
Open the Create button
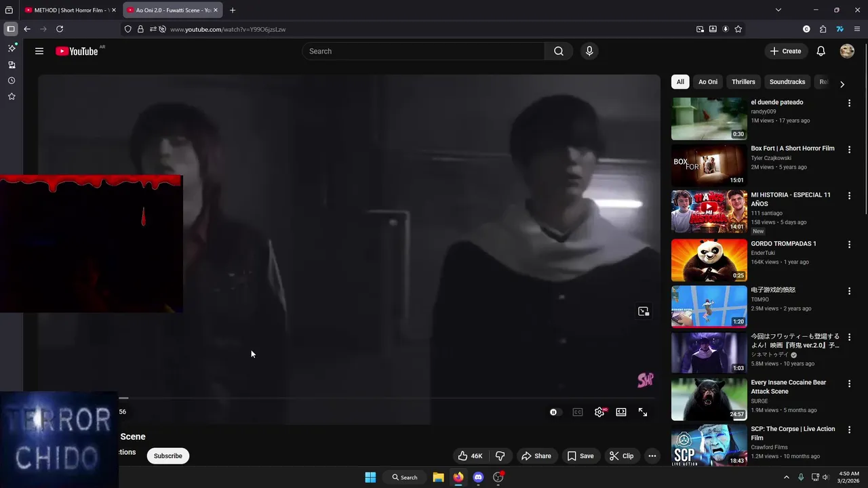point(785,51)
